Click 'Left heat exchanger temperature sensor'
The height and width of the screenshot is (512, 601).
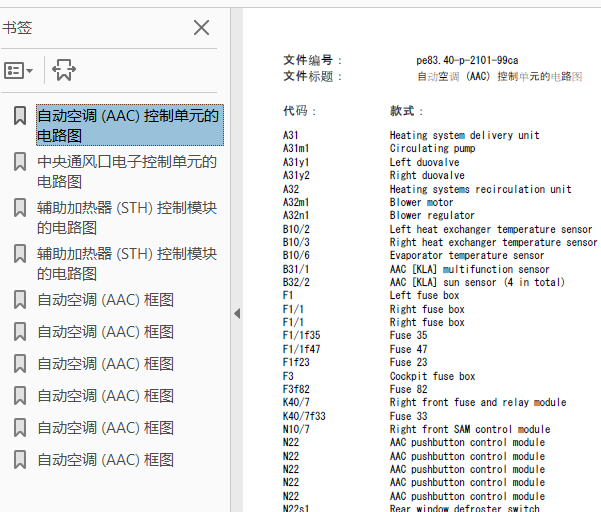click(x=491, y=229)
